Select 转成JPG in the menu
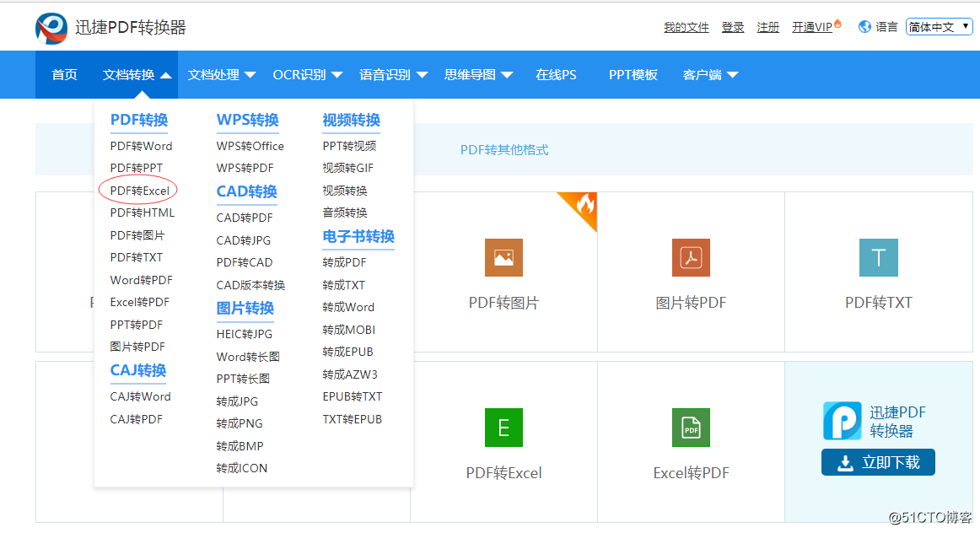The image size is (980, 533). (237, 401)
